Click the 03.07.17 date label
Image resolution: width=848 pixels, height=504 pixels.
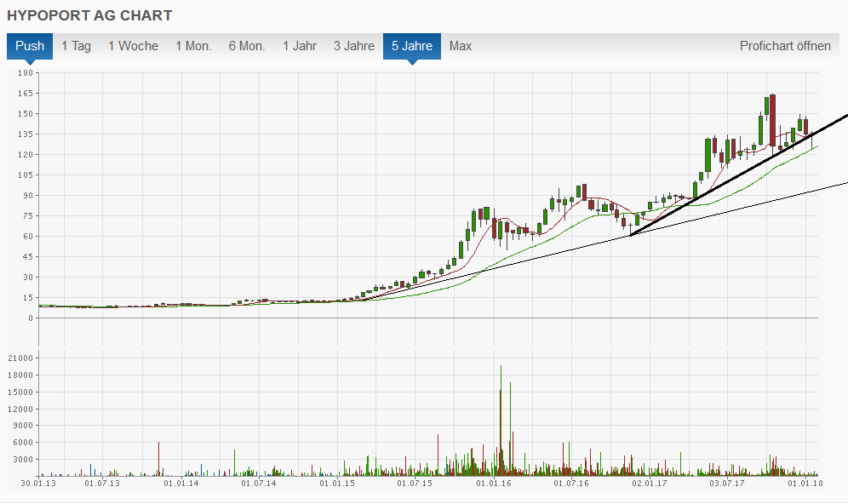727,483
